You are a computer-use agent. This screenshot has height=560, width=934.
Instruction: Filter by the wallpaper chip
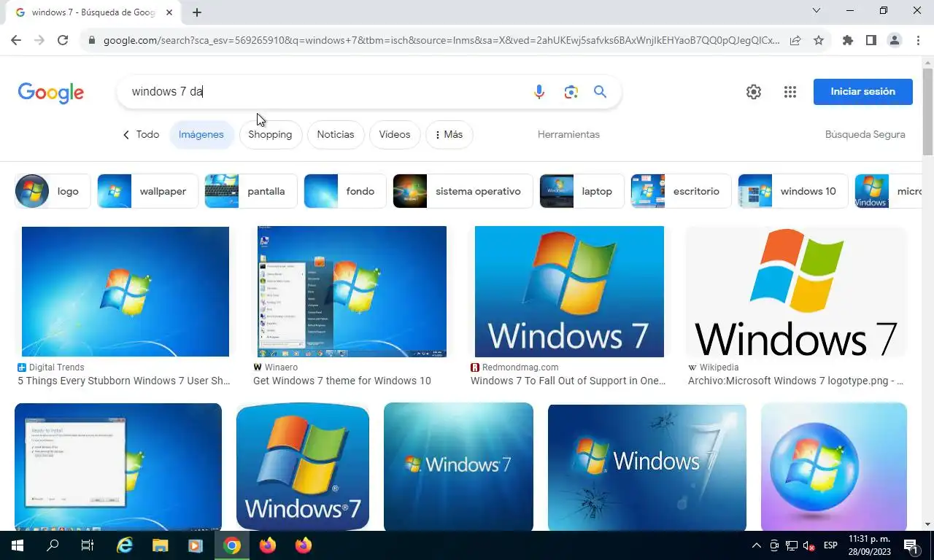pos(147,191)
